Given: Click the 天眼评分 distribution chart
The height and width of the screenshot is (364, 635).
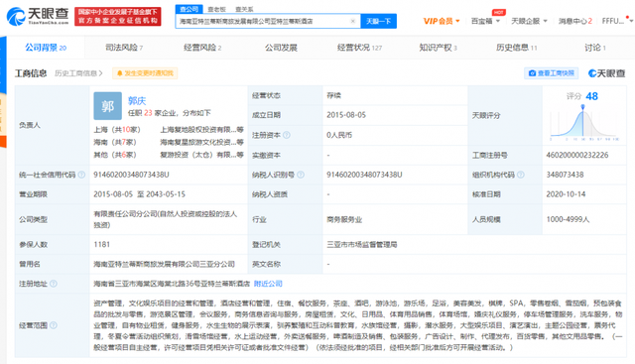Looking at the screenshot, I should tap(583, 123).
